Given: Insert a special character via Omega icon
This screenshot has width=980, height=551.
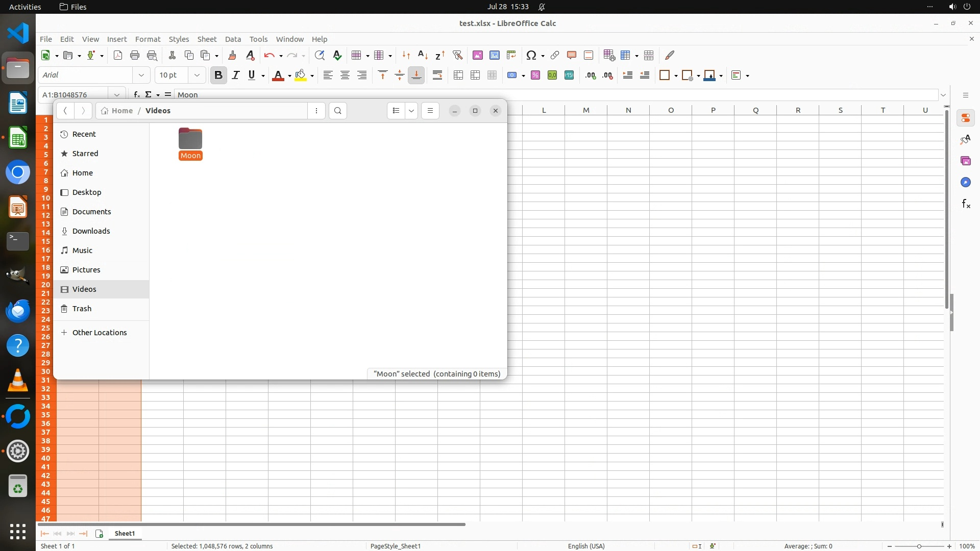Looking at the screenshot, I should click(531, 55).
